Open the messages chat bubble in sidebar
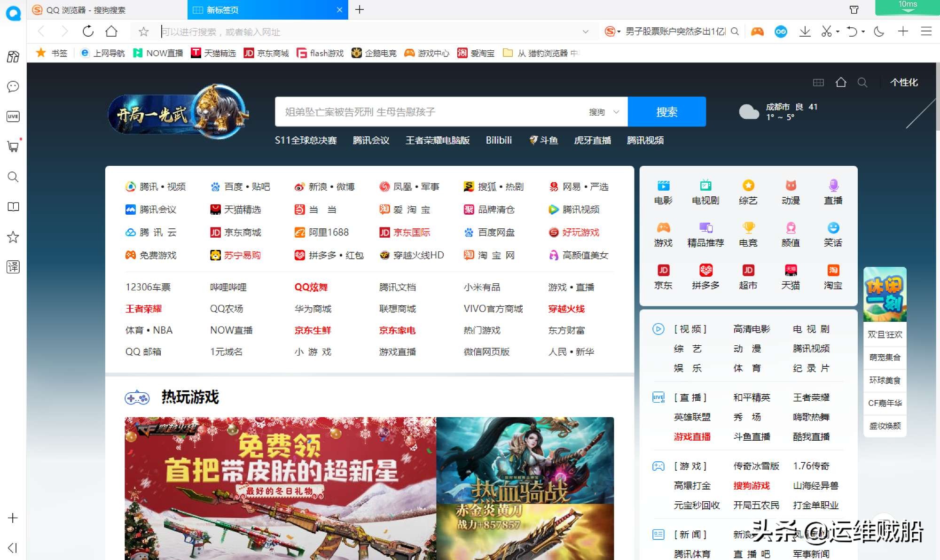 [x=13, y=86]
